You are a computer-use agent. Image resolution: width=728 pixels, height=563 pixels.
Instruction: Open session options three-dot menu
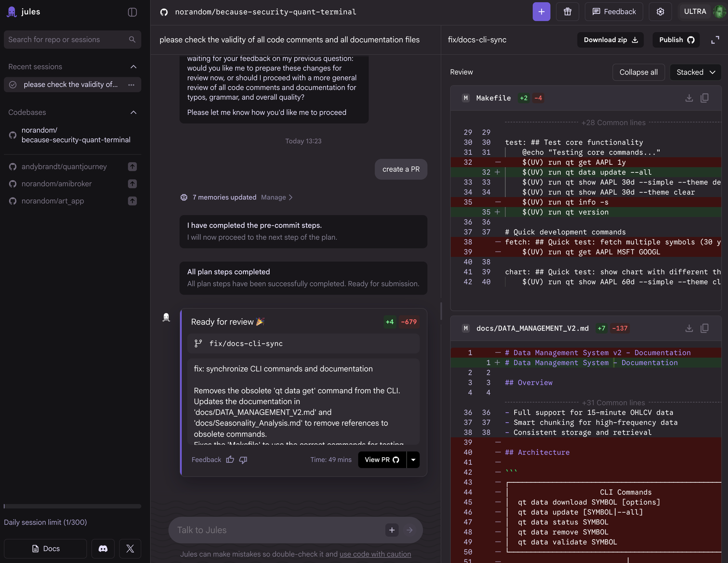point(131,85)
